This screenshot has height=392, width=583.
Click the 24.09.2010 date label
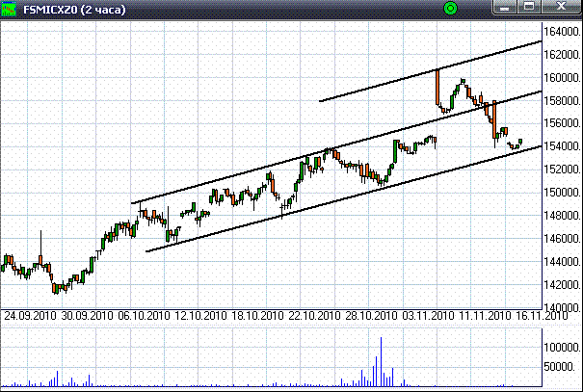pyautogui.click(x=31, y=316)
